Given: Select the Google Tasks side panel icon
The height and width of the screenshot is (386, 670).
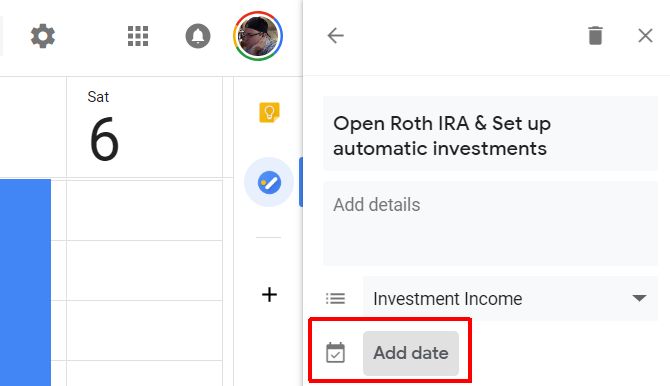Looking at the screenshot, I should [x=269, y=183].
